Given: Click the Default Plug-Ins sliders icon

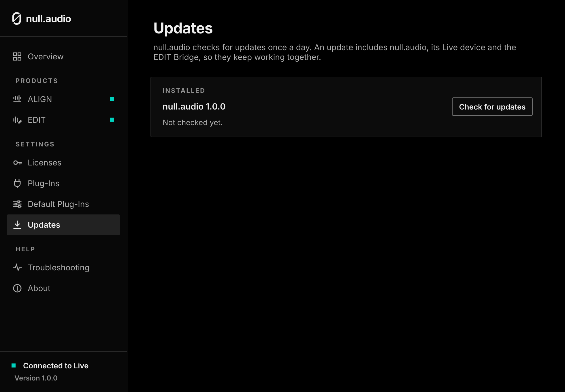Looking at the screenshot, I should (x=17, y=204).
